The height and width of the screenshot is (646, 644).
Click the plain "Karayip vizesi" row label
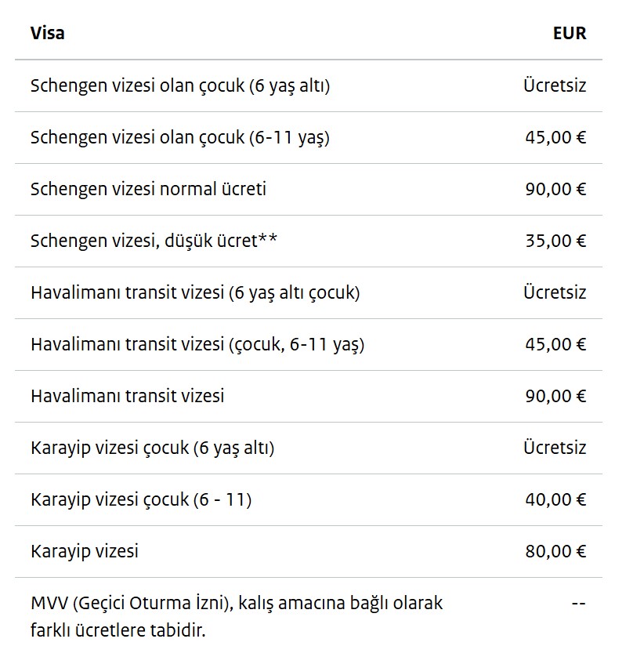[x=85, y=551]
